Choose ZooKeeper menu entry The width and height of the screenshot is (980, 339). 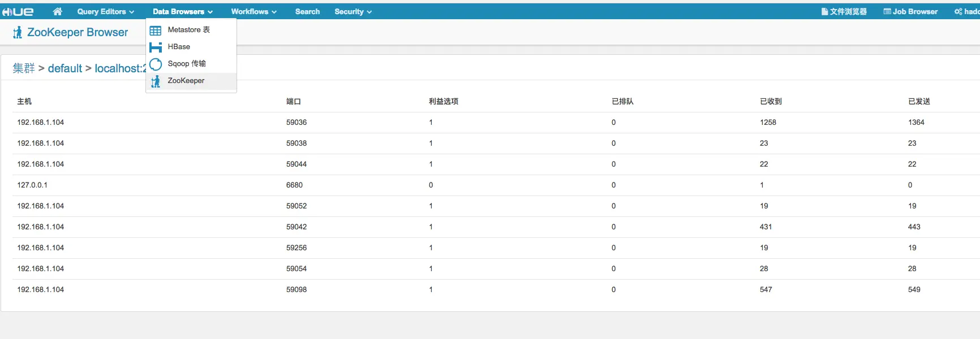(191, 81)
